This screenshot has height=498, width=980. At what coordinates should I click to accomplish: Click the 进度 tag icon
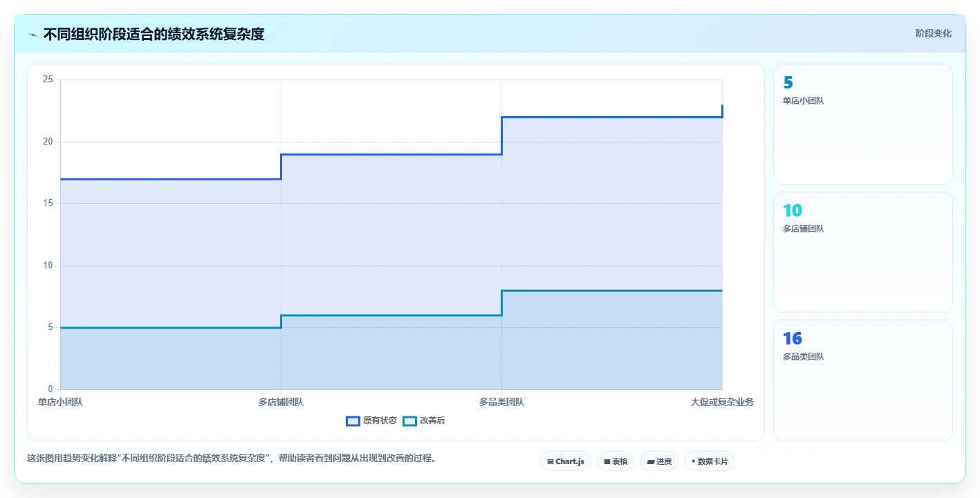650,461
